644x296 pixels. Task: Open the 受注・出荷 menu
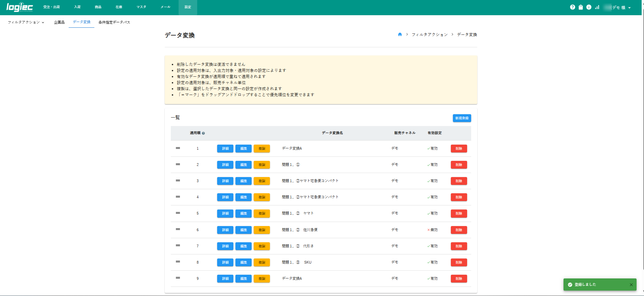(51, 7)
